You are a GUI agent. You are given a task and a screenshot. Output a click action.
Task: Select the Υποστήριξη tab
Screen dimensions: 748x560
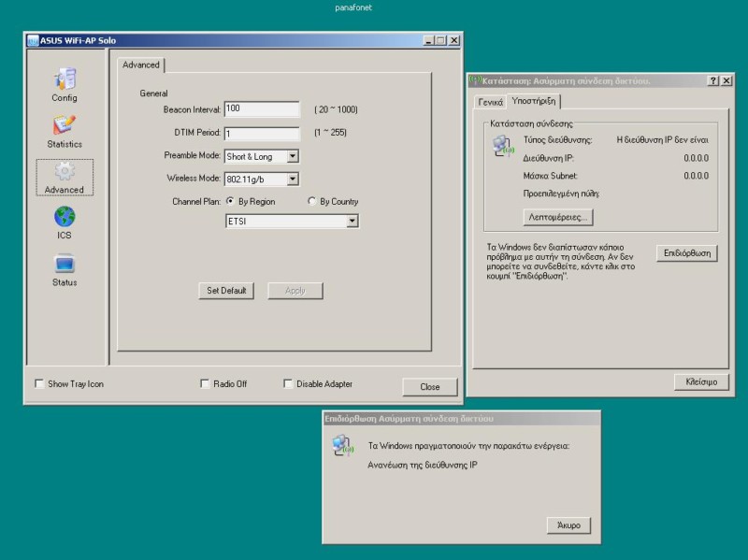[533, 101]
